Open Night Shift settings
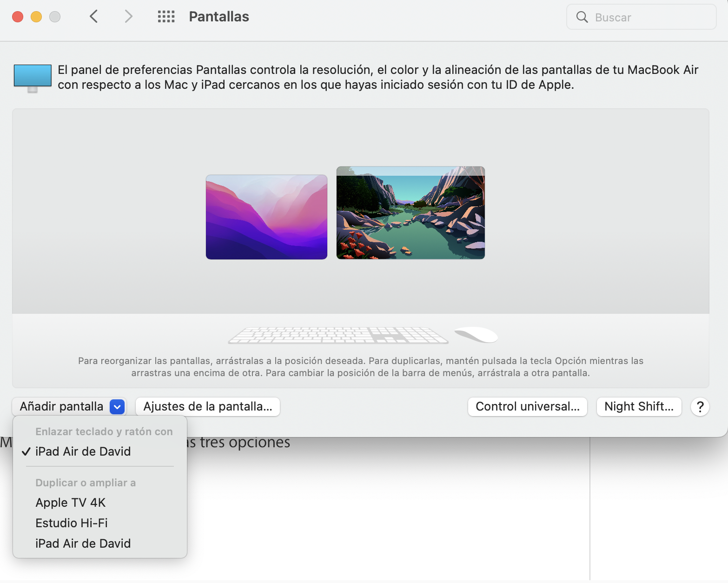This screenshot has height=583, width=728. 639,407
